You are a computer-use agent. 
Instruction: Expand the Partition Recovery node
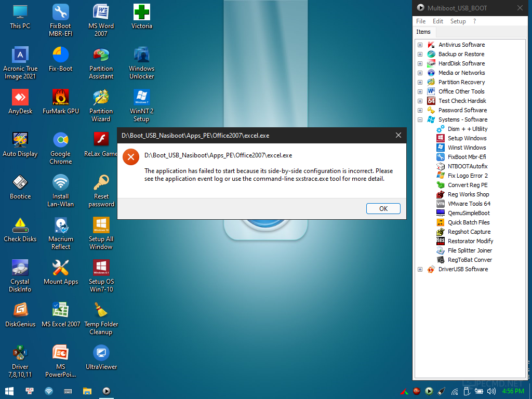tap(420, 82)
